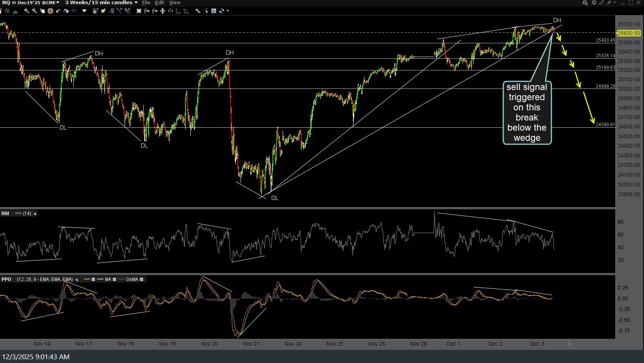Open the File menu
The image size is (644, 363).
pos(146,3)
